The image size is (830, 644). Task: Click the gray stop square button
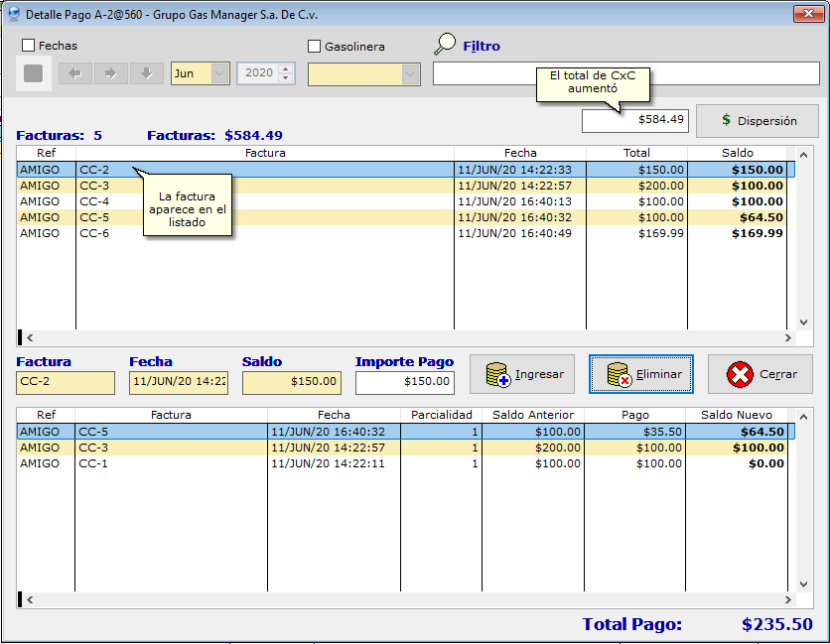pyautogui.click(x=33, y=73)
